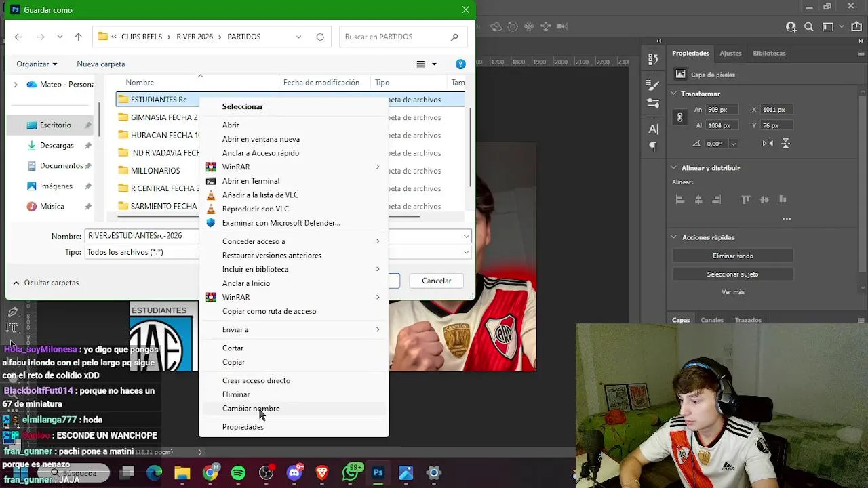Viewport: 868px width, 488px height.
Task: Click Cancelar in the save dialog
Action: click(x=436, y=281)
